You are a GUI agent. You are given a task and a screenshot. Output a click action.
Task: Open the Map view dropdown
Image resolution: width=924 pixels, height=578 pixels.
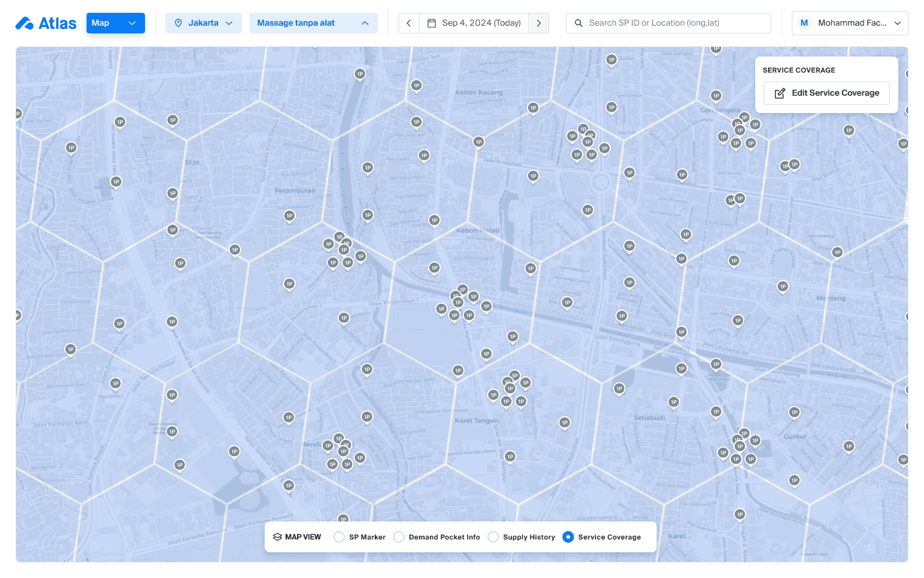[116, 23]
